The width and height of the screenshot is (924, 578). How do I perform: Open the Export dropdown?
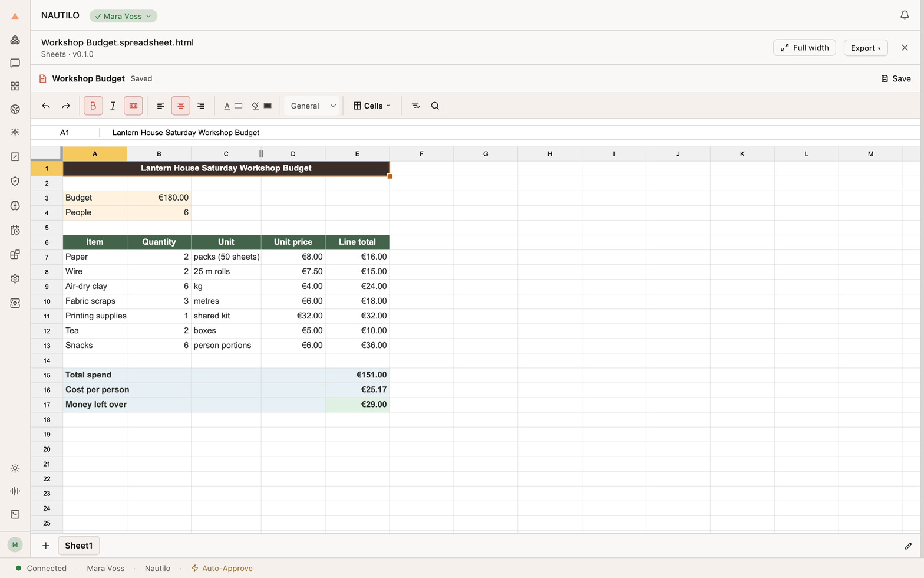[x=866, y=48]
